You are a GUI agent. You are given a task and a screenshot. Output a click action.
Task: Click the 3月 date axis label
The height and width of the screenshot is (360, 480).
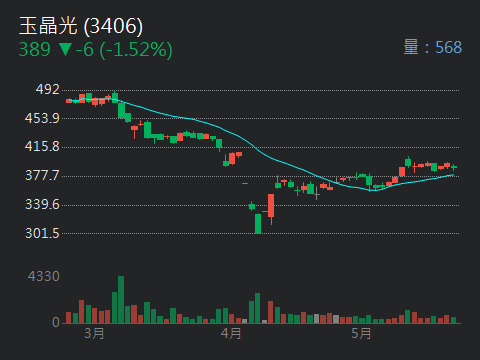click(94, 333)
